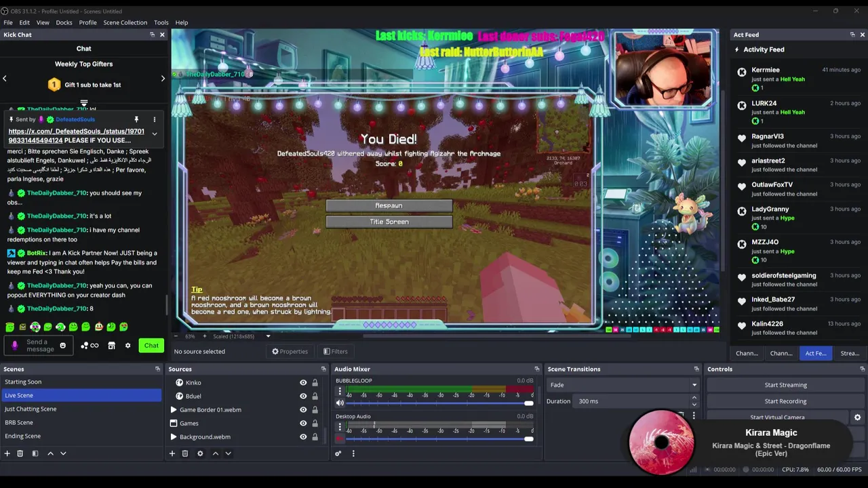Adjust Desktop Audio volume slider
868x488 pixels.
[x=439, y=439]
